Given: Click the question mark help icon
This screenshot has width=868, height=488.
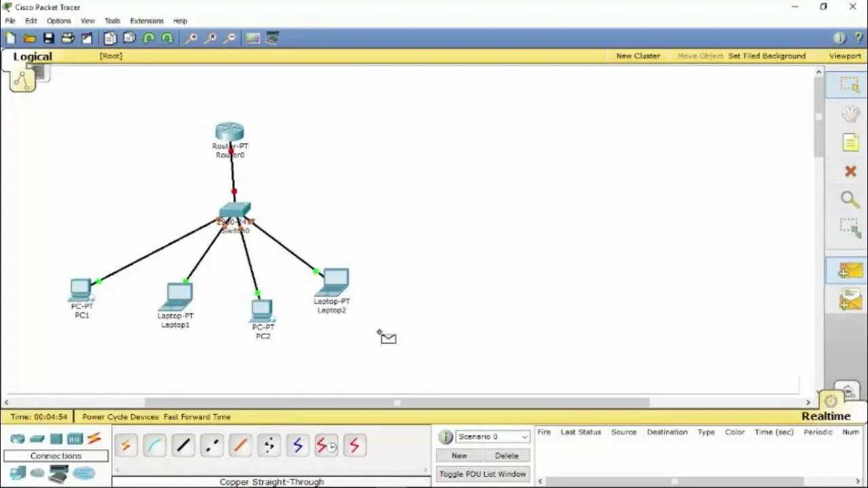Looking at the screenshot, I should click(x=858, y=39).
